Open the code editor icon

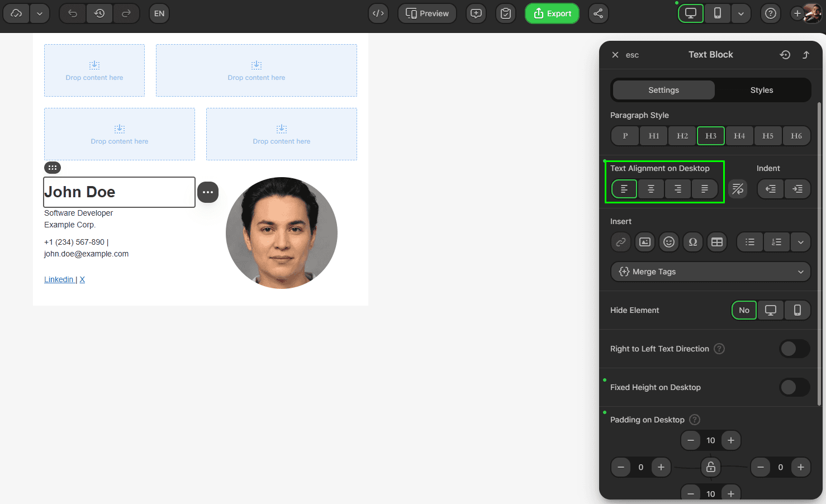click(378, 13)
